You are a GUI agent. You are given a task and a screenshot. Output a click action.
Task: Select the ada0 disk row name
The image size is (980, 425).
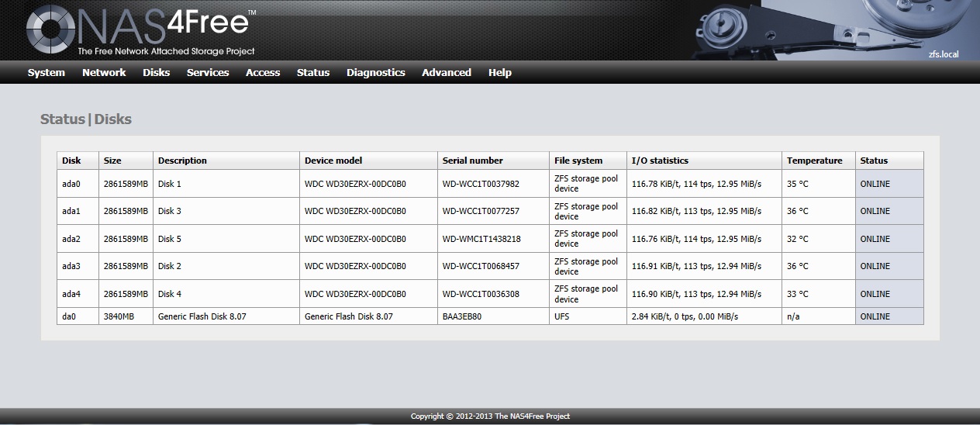pyautogui.click(x=71, y=184)
